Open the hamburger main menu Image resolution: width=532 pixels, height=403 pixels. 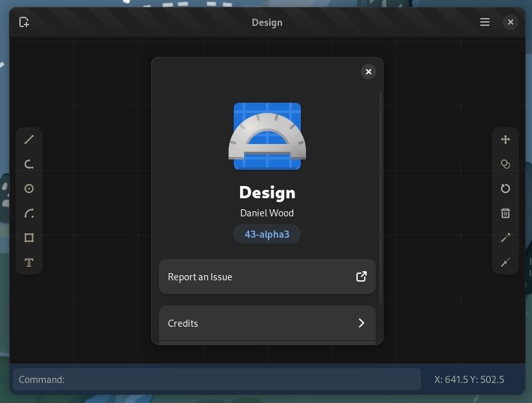(x=485, y=22)
